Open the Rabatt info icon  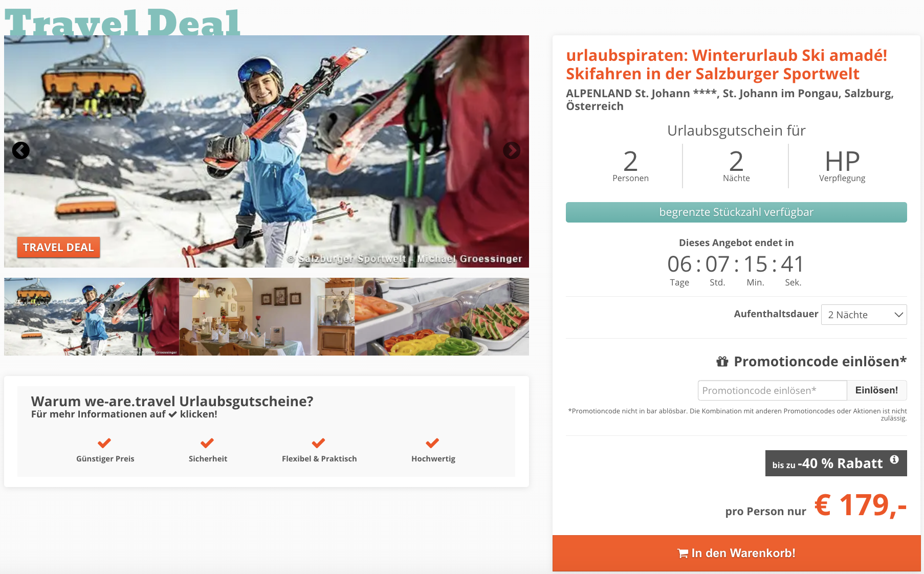pyautogui.click(x=894, y=459)
